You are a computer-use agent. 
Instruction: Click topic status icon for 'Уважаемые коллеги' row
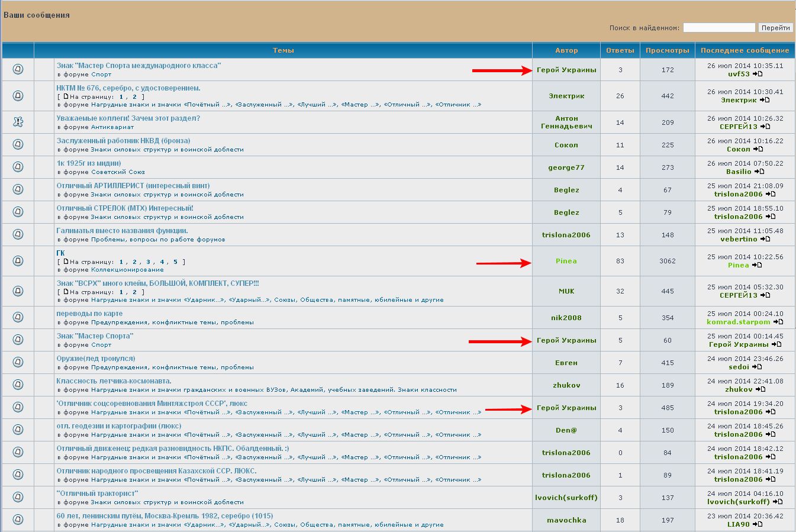point(18,122)
